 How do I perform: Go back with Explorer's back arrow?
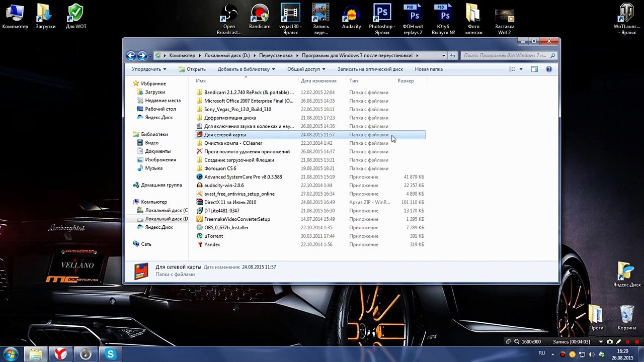point(131,56)
